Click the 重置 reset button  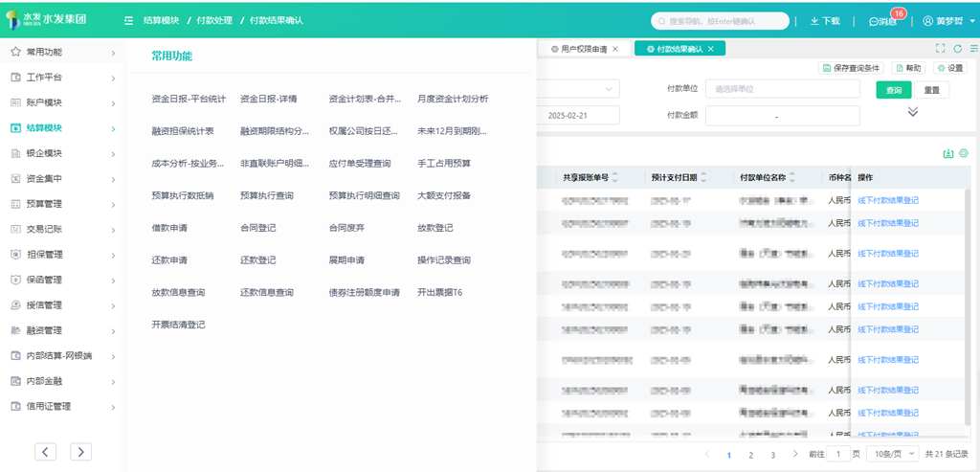tap(931, 90)
